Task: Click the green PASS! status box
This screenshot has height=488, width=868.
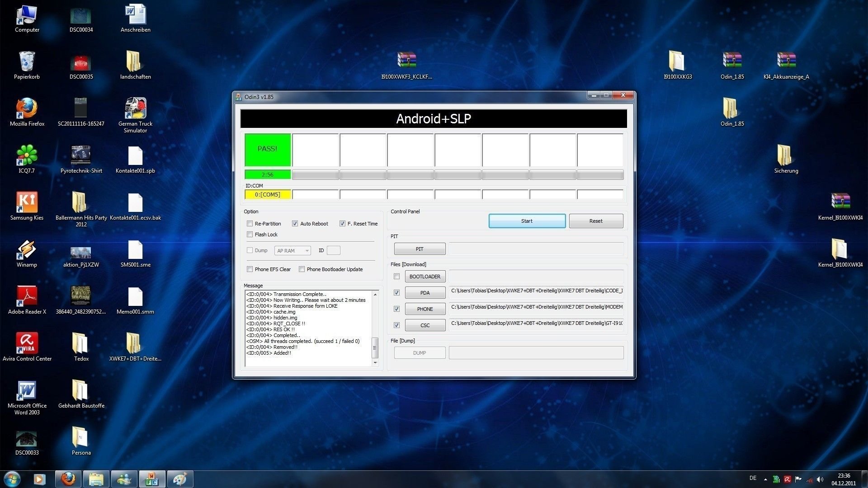Action: pos(268,150)
